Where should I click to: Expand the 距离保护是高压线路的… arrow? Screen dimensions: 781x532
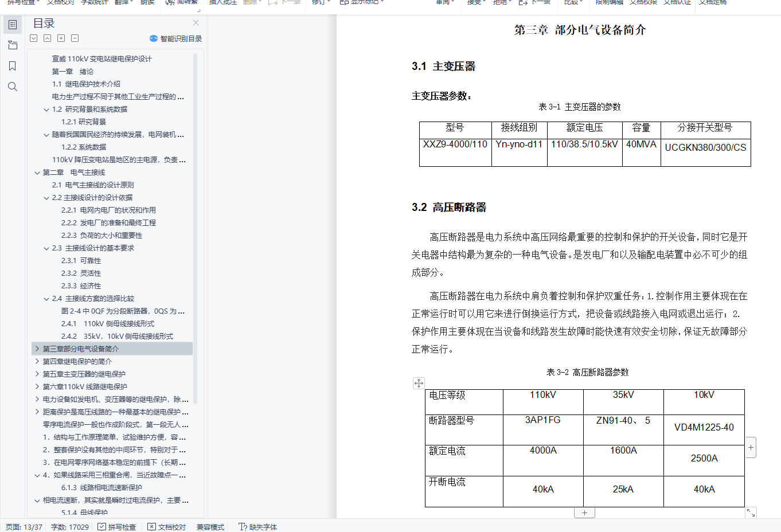[37, 412]
